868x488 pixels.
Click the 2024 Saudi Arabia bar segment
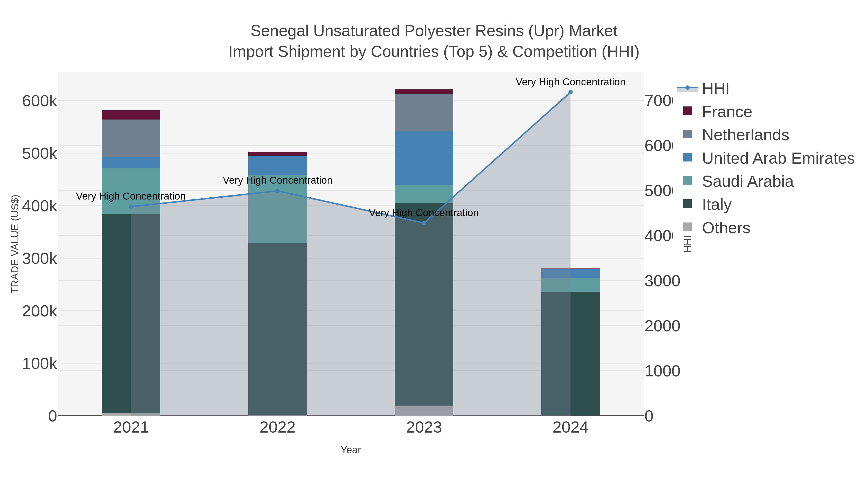570,285
